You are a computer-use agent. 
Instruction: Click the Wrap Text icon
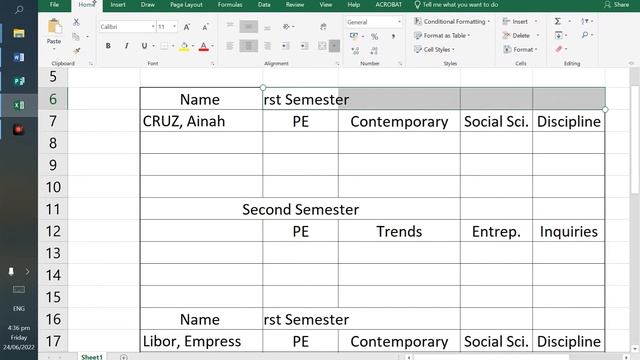click(323, 27)
